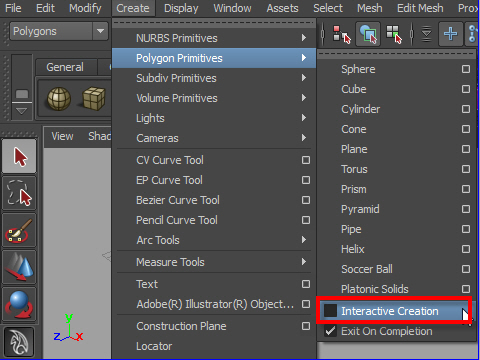Viewport: 480px width, 360px height.
Task: Open the Edit Mesh menu
Action: 420,8
